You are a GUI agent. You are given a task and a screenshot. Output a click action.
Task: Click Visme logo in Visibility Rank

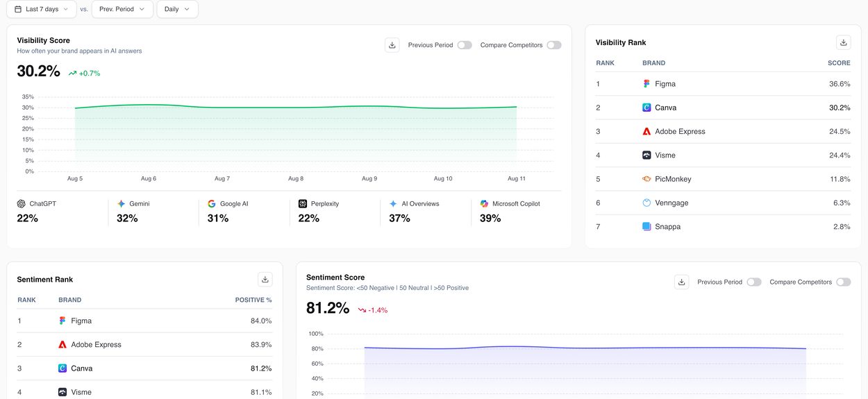(646, 155)
